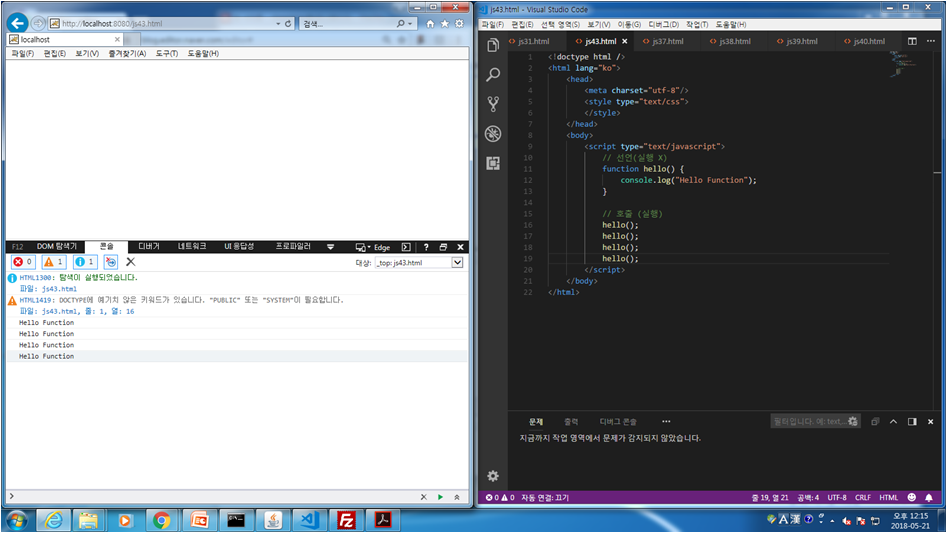Click the errors and warnings count in the status bar
This screenshot has height=533, width=947.
(500, 497)
